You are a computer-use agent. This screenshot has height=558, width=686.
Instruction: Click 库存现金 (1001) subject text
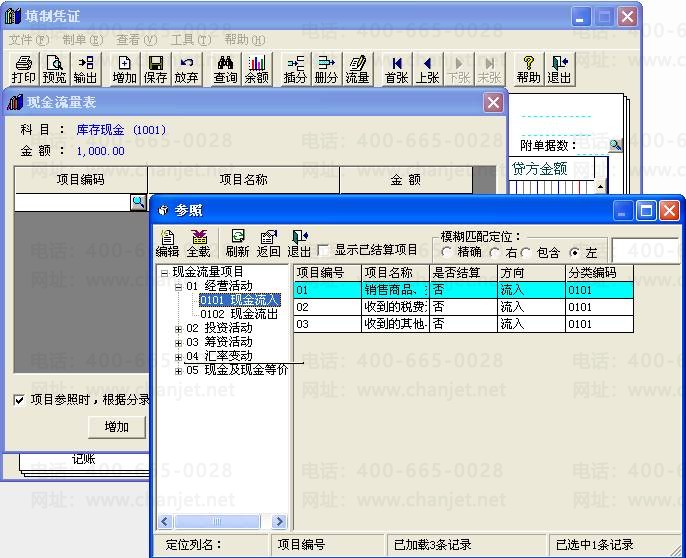121,130
